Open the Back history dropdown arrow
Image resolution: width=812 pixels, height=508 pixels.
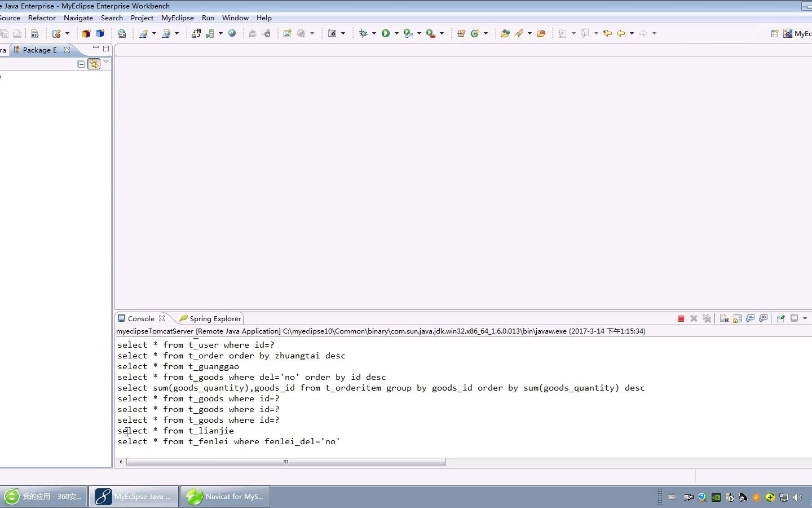click(x=632, y=33)
